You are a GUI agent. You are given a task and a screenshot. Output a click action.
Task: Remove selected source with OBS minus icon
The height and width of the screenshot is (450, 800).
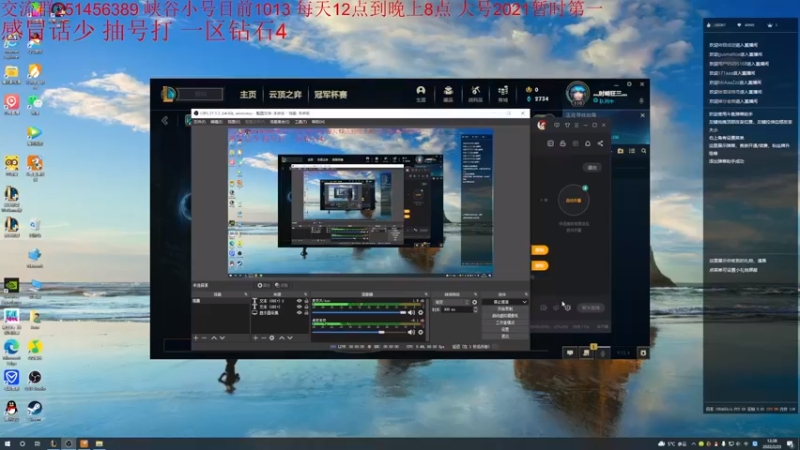263,338
